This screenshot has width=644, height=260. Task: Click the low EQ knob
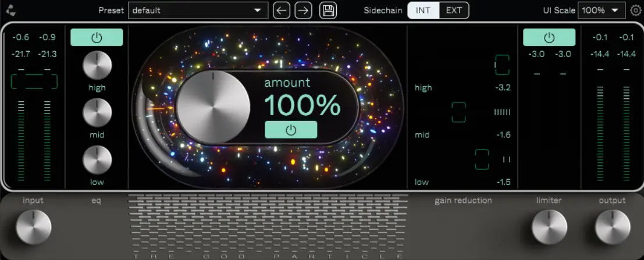pos(97,160)
